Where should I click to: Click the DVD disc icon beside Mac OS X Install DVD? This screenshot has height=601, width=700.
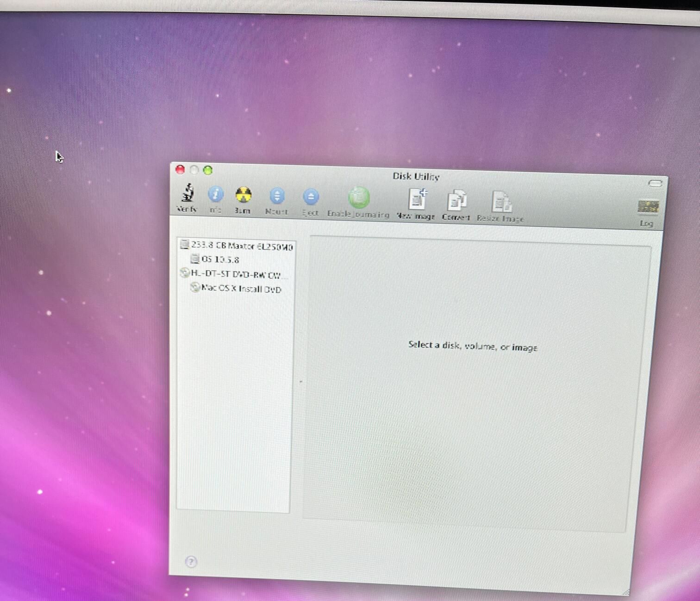pos(195,287)
